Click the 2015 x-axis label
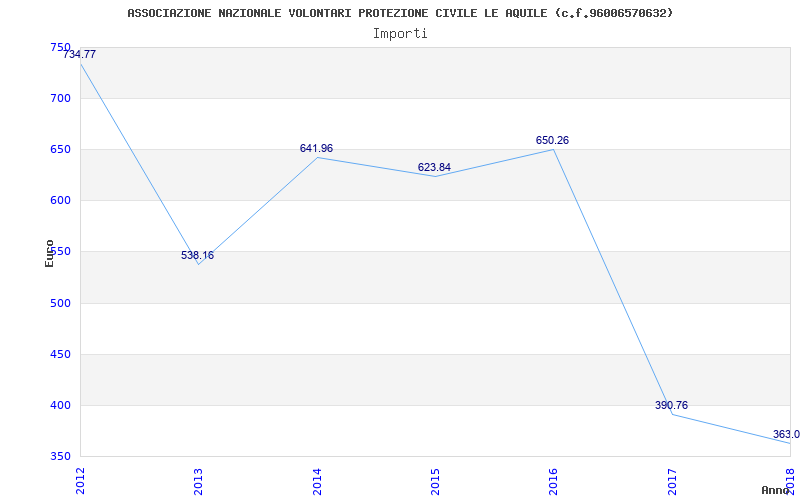This screenshot has height=500, width=800. [435, 481]
